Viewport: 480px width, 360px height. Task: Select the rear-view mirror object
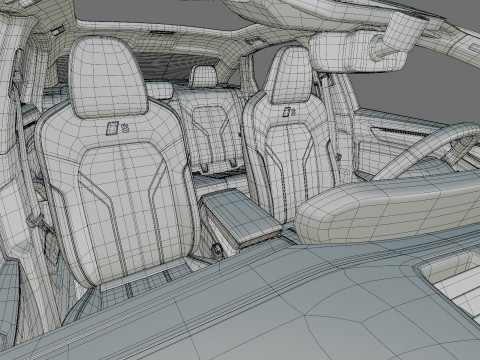pos(358,52)
